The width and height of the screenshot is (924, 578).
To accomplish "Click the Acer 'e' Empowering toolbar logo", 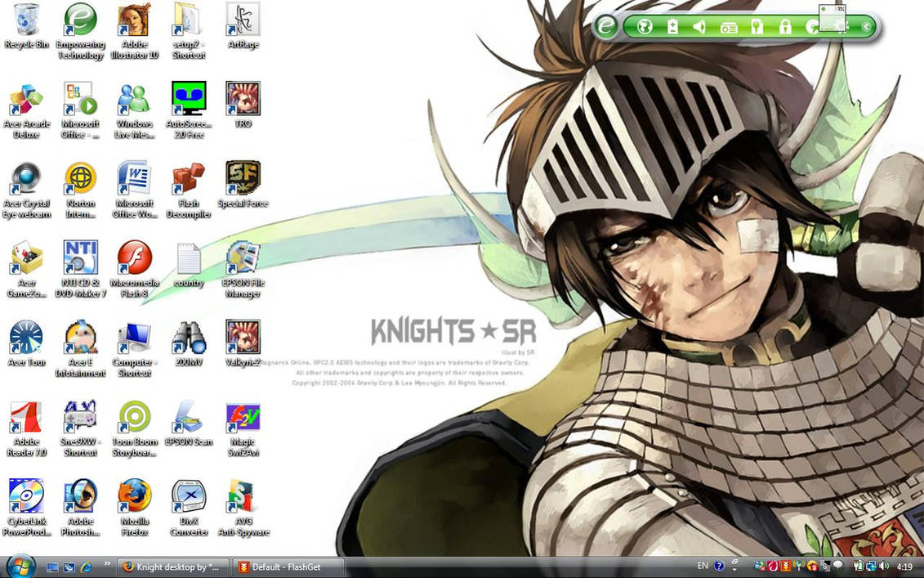I will point(605,26).
